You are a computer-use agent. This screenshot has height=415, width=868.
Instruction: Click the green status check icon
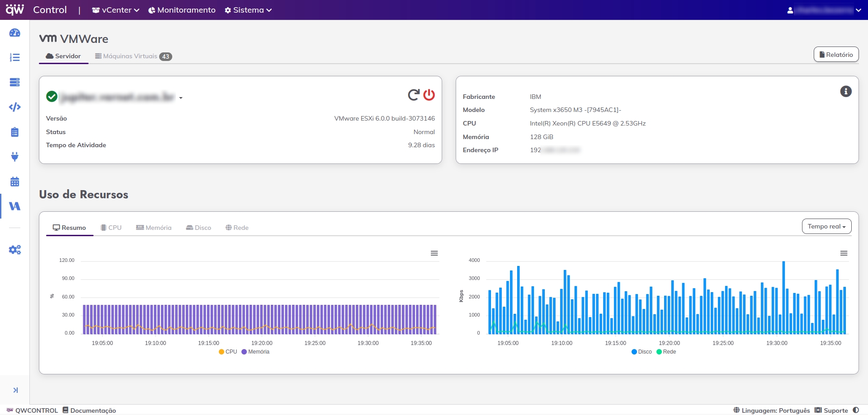52,97
